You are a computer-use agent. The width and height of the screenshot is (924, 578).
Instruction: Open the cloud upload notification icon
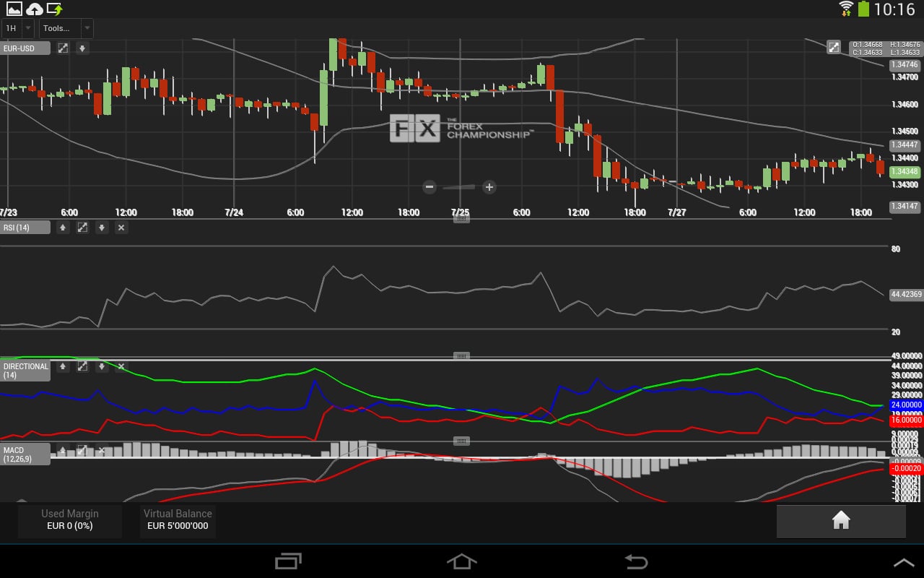[34, 9]
